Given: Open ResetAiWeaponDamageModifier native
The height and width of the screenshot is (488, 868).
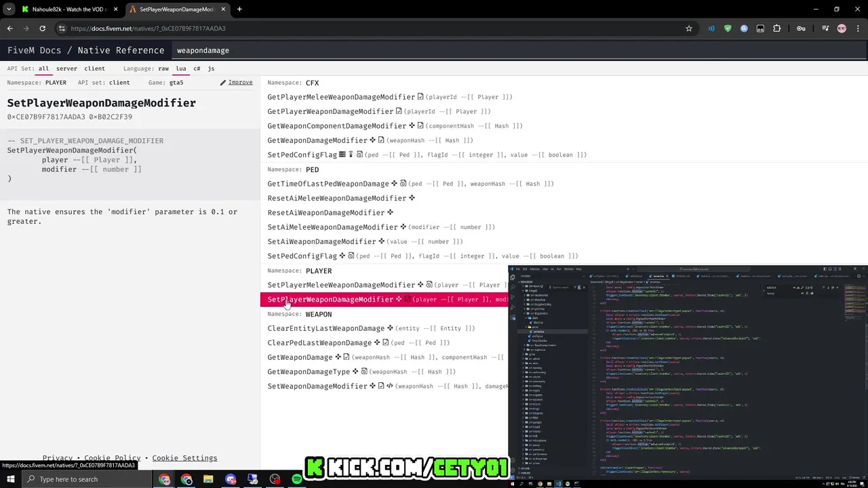Looking at the screenshot, I should [x=326, y=212].
